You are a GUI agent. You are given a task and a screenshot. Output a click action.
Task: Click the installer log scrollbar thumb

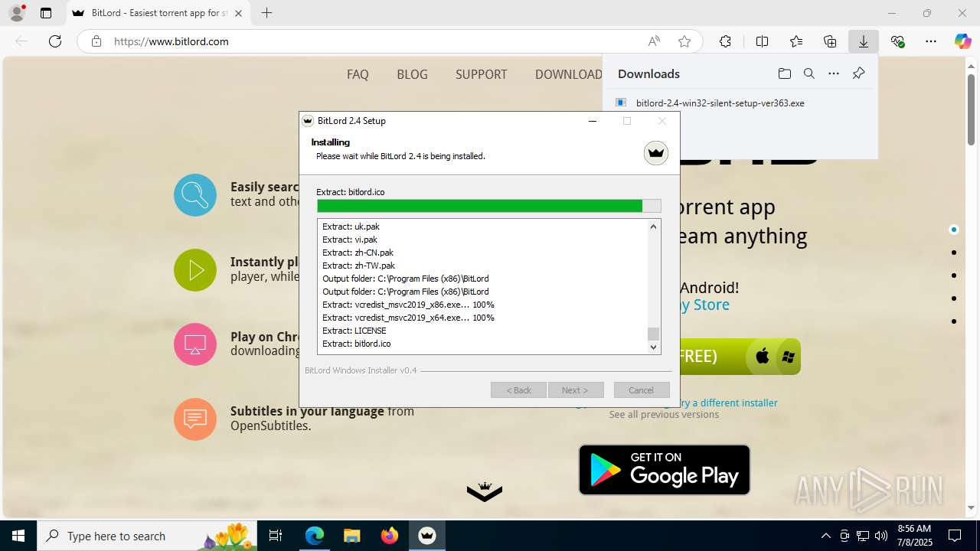coord(653,334)
